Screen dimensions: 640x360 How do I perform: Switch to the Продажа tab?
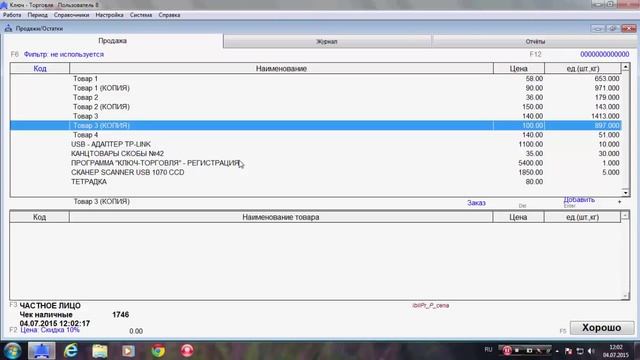[x=113, y=41]
